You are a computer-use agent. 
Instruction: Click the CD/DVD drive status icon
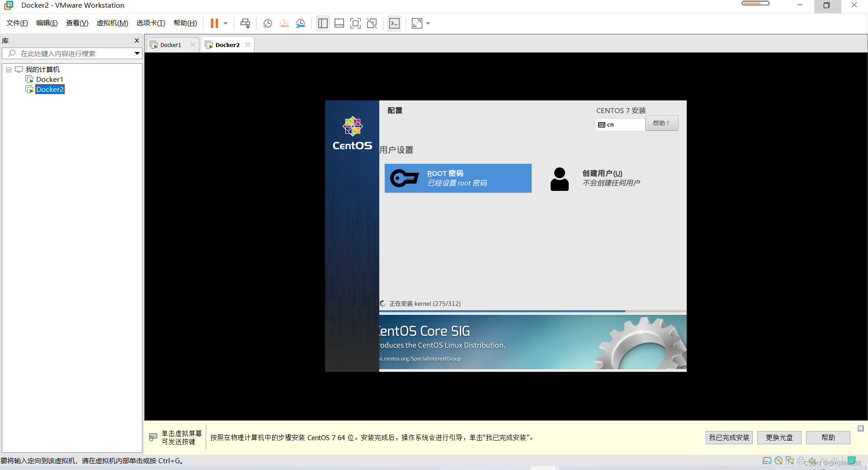(x=778, y=461)
